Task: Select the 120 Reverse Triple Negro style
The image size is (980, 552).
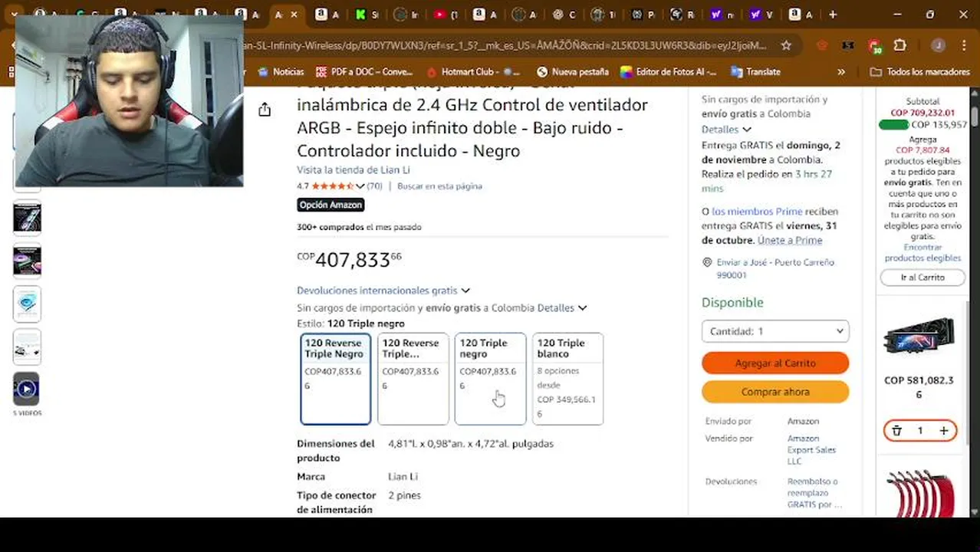Action: click(x=336, y=379)
